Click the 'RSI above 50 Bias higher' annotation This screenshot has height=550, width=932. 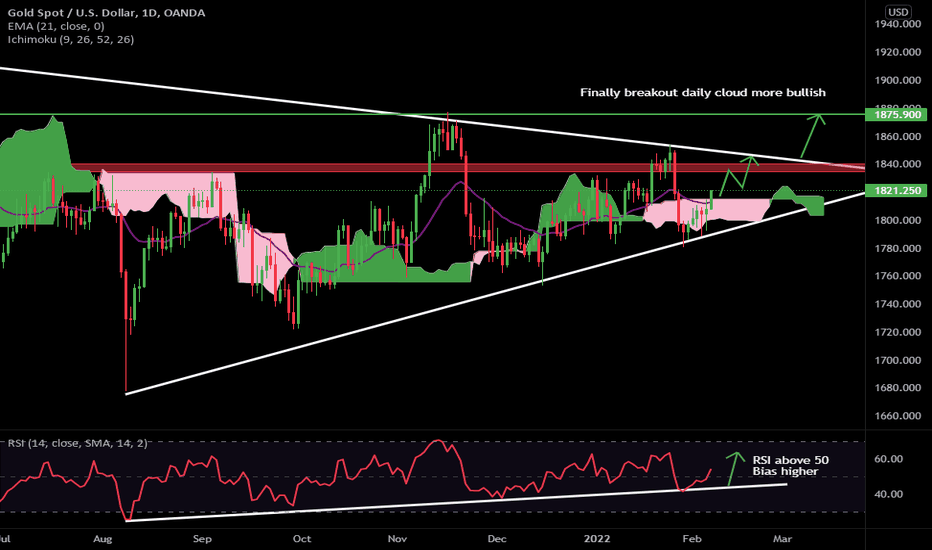[791, 466]
